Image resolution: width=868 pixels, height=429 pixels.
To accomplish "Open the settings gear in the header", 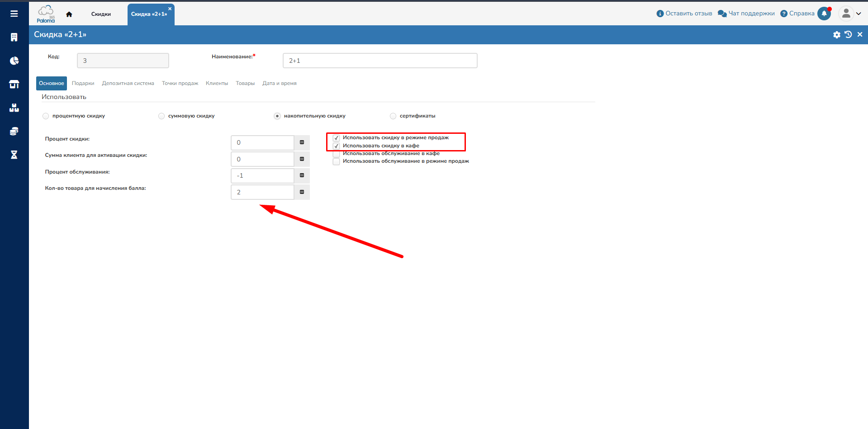I will coord(837,35).
